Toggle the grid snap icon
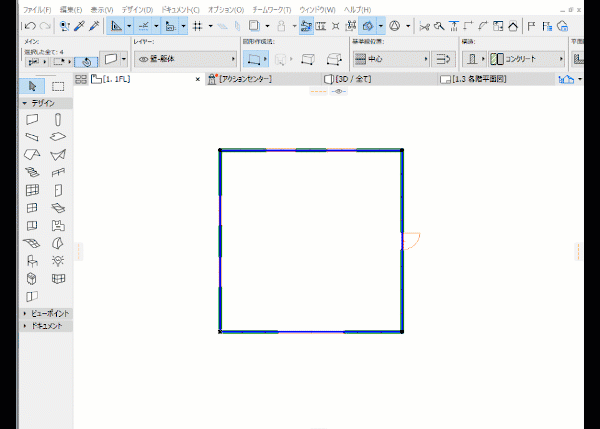 pyautogui.click(x=197, y=26)
